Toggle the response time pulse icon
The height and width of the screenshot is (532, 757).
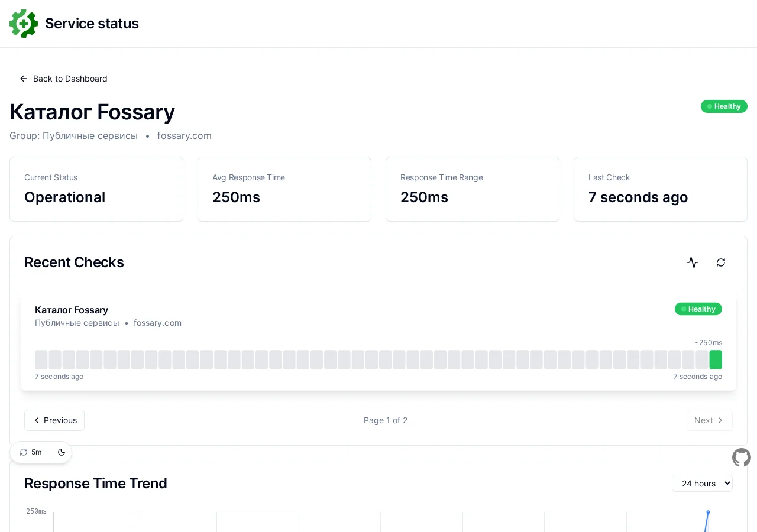click(x=693, y=262)
